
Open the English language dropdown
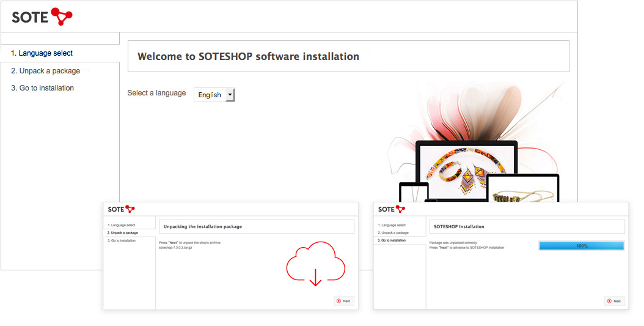[214, 95]
